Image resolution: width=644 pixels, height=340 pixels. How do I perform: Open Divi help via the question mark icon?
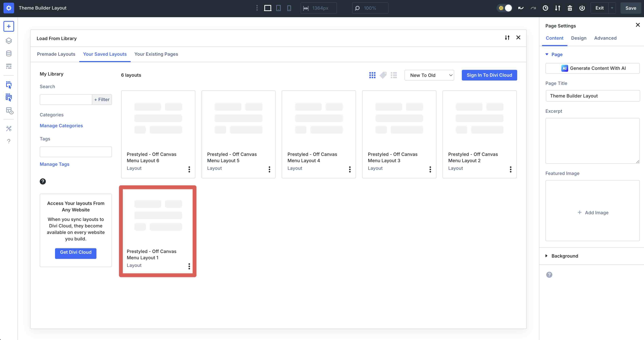(x=9, y=141)
